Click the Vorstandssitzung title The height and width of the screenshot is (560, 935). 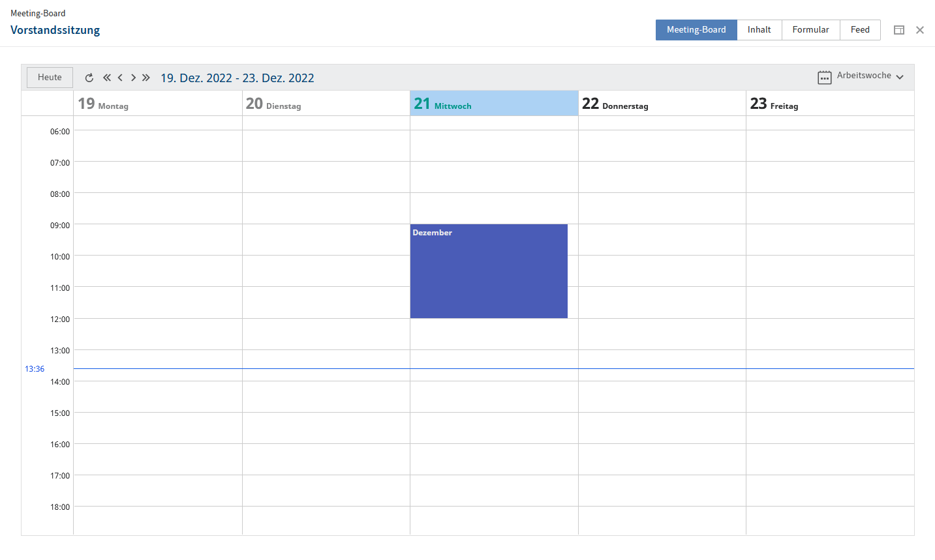(55, 30)
